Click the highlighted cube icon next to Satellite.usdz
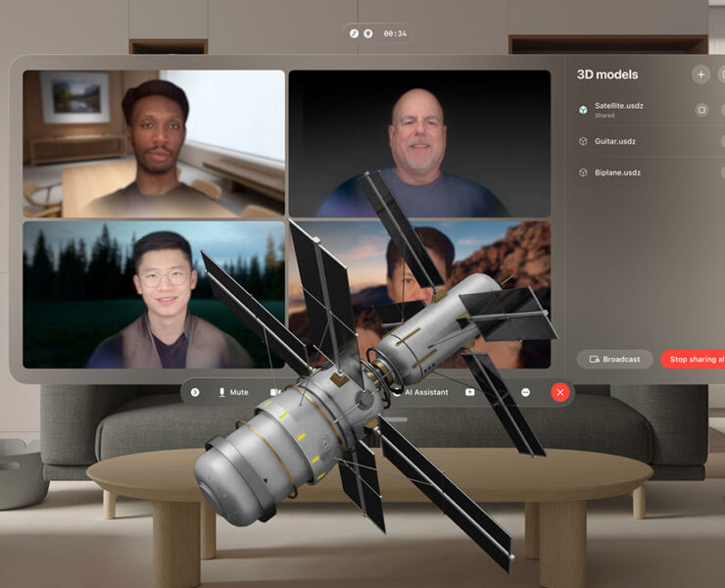Viewport: 725px width, 588px height. coord(583,110)
